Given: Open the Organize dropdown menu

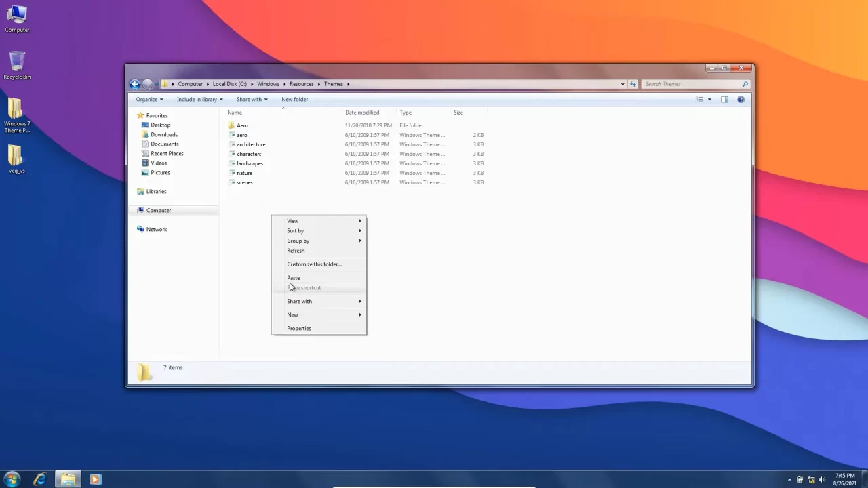Looking at the screenshot, I should coord(149,100).
